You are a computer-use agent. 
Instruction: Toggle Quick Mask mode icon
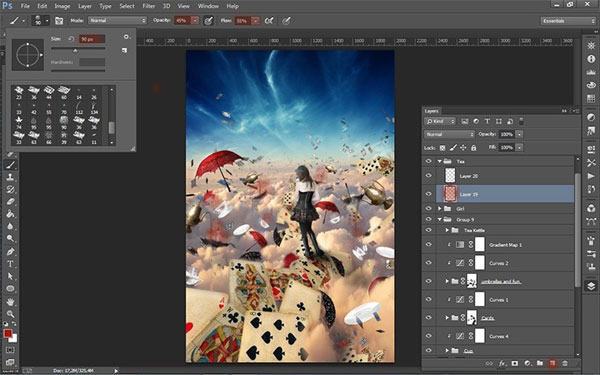pos(10,350)
